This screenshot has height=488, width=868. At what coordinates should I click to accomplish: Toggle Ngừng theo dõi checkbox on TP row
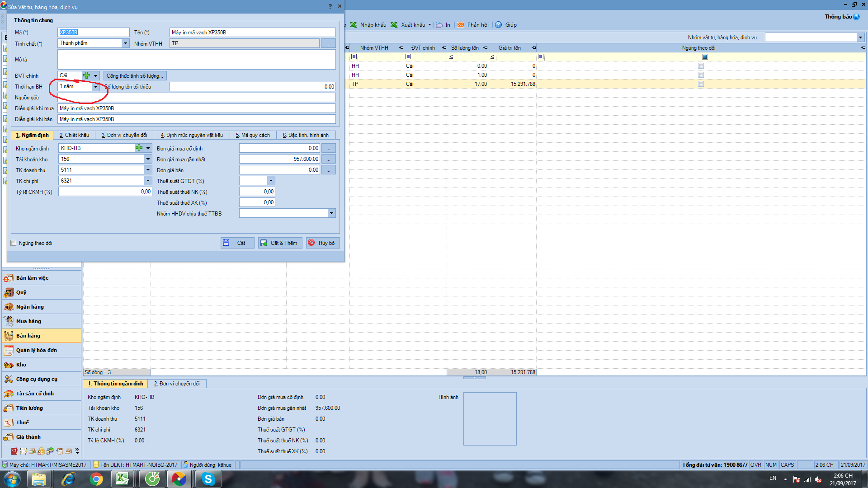tap(701, 84)
